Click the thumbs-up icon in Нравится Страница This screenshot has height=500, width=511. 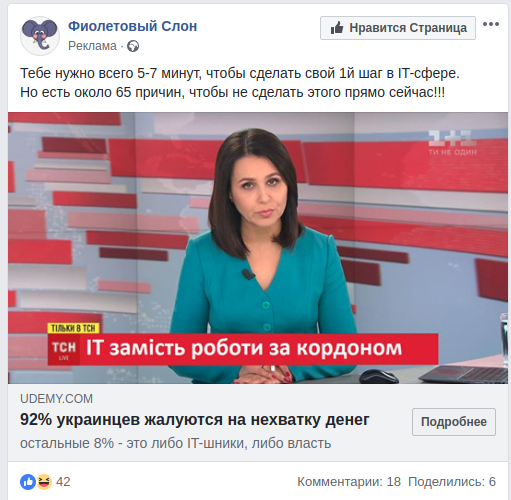pos(337,28)
